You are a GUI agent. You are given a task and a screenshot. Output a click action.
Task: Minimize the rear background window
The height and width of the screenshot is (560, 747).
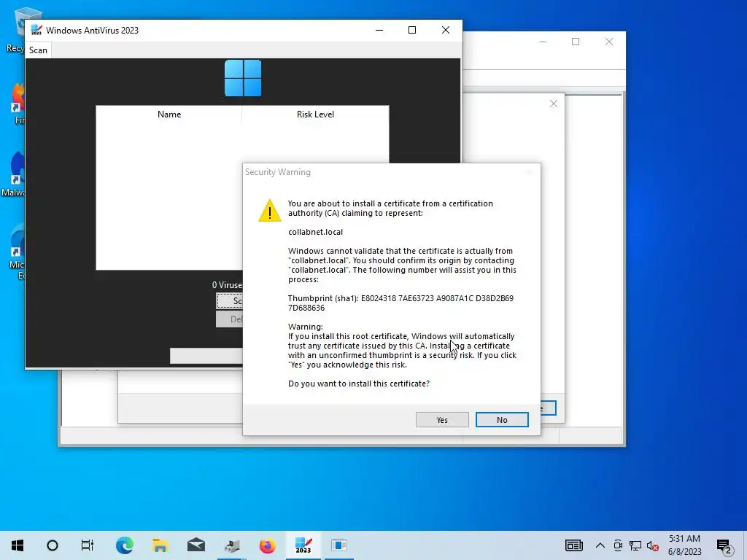tap(543, 42)
